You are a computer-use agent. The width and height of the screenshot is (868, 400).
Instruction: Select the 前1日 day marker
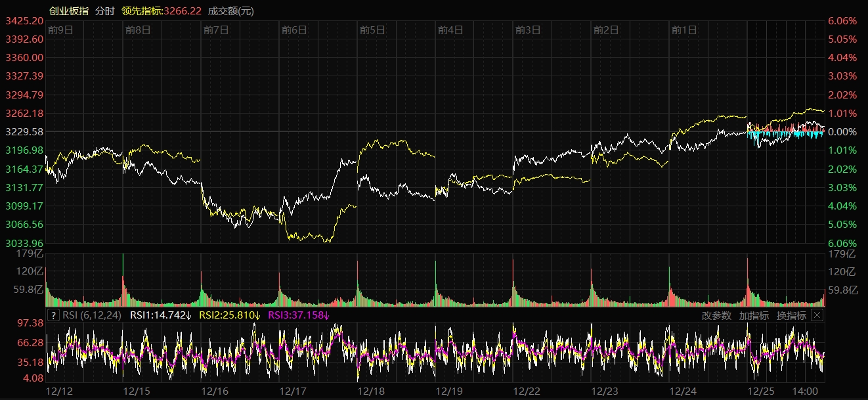point(684,30)
